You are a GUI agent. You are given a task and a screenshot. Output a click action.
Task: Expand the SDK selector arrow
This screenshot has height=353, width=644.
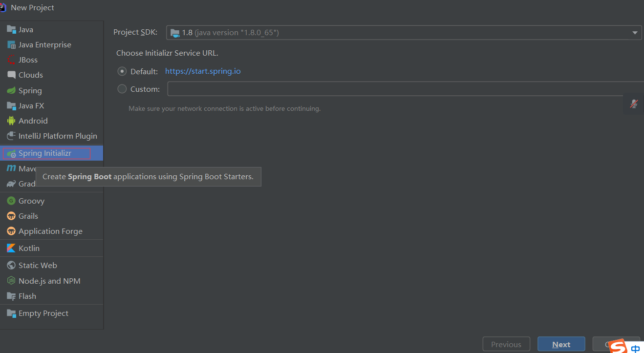click(x=635, y=32)
